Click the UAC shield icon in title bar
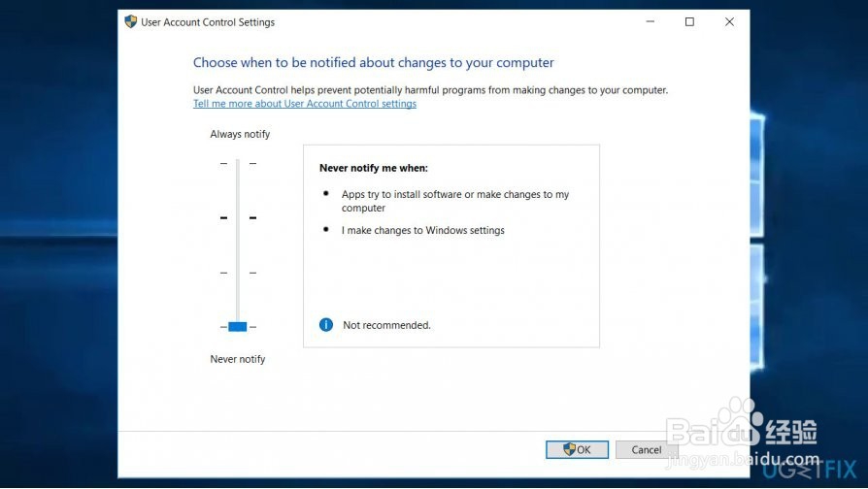The height and width of the screenshot is (489, 868). 131,21
